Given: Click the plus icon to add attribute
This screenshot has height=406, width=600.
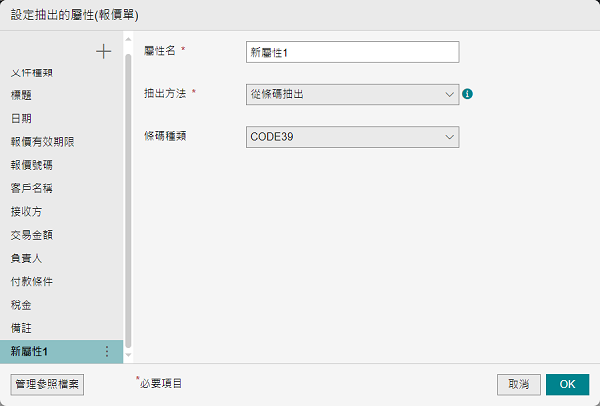Looking at the screenshot, I should 103,51.
